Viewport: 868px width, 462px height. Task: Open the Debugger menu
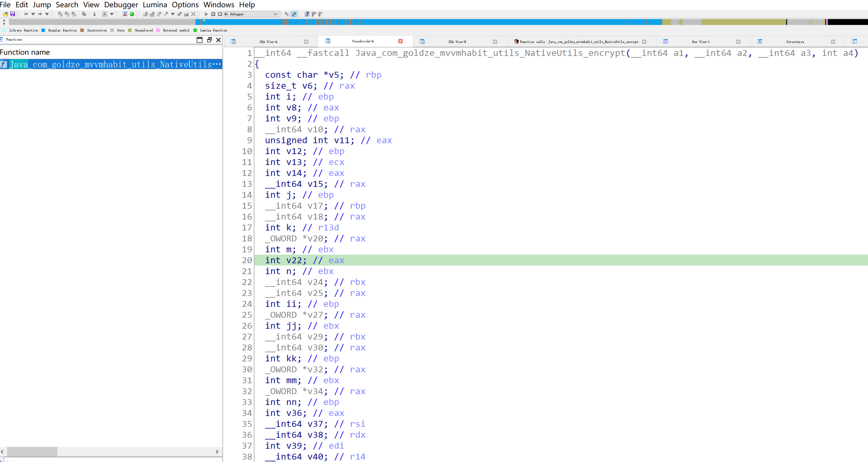tap(121, 5)
